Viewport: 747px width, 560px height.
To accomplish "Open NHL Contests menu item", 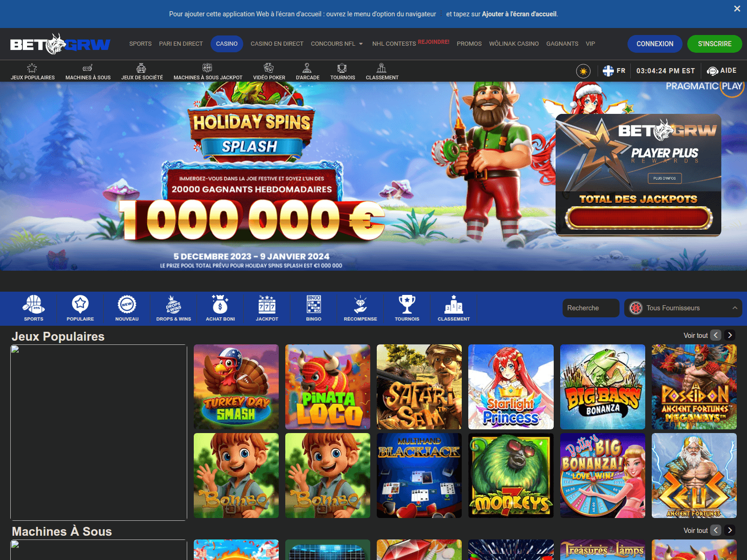I will click(x=394, y=44).
